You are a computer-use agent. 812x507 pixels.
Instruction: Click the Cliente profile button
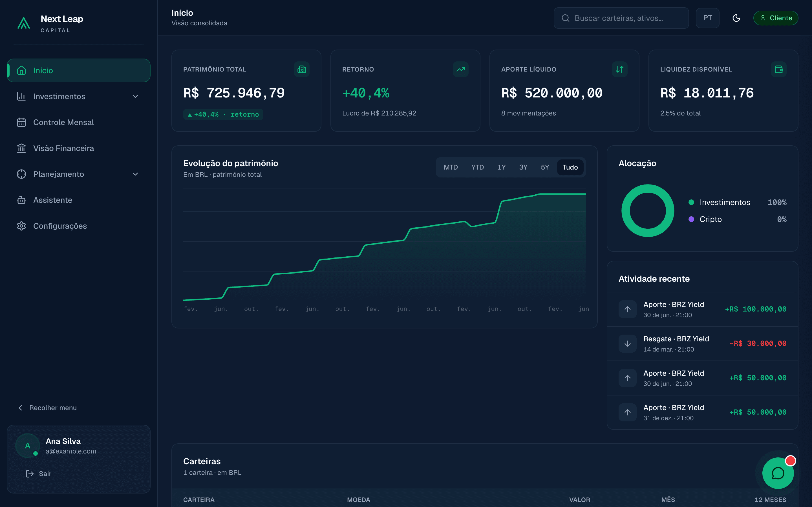pyautogui.click(x=775, y=18)
